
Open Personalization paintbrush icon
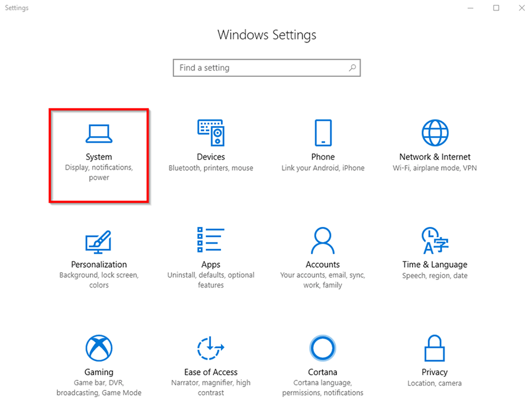[98, 242]
